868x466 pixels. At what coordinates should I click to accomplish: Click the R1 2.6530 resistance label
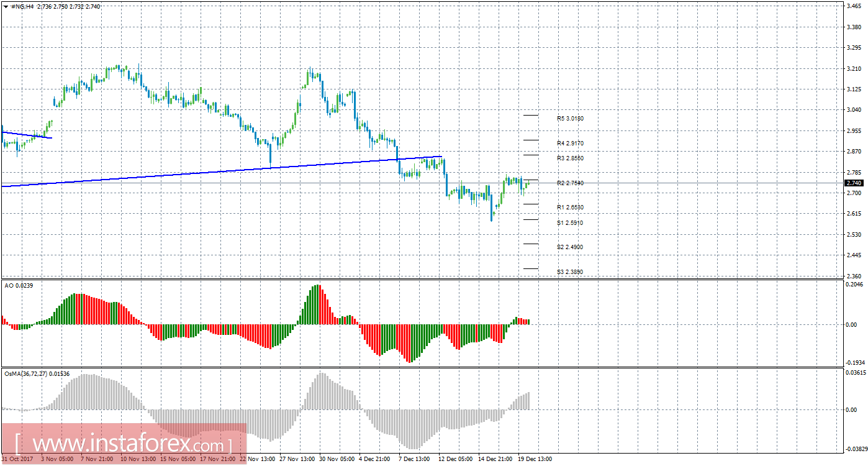point(569,208)
